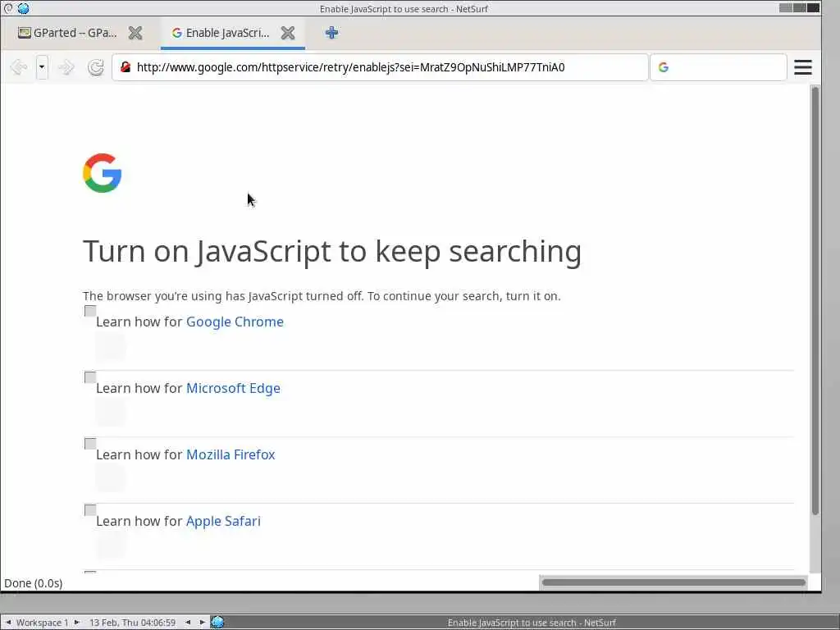The height and width of the screenshot is (630, 840).
Task: Focus the URL address field
Action: coord(380,67)
